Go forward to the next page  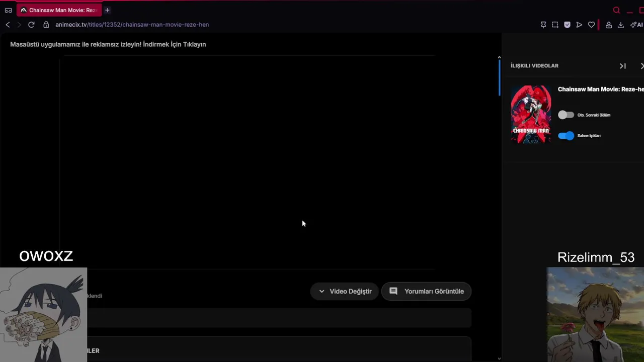click(x=19, y=25)
